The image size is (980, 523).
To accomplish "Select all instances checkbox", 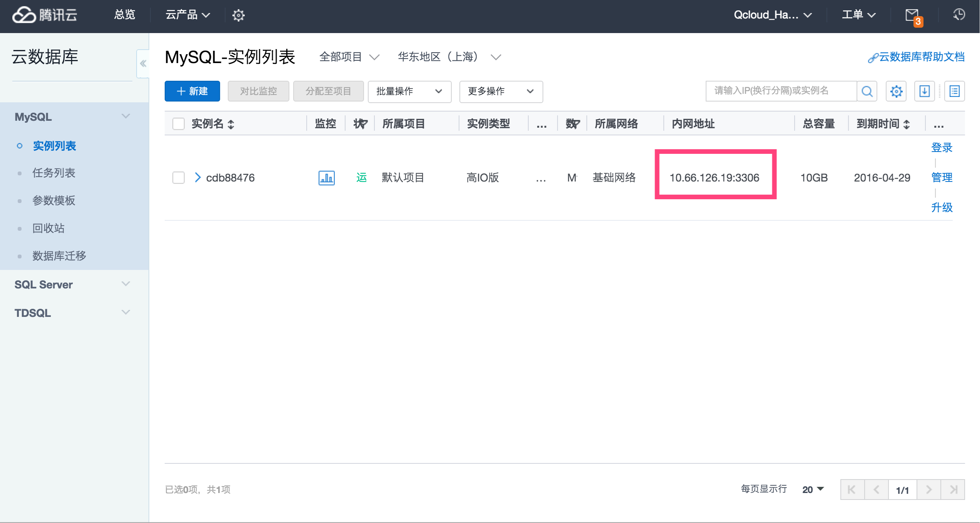I will pyautogui.click(x=179, y=124).
